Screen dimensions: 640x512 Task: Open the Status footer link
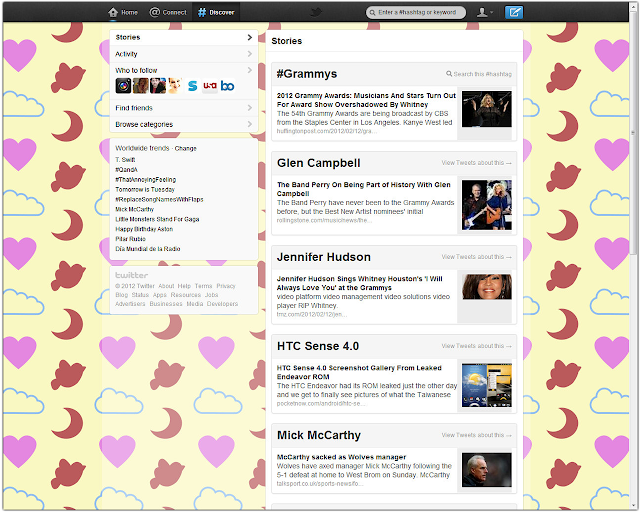[140, 295]
